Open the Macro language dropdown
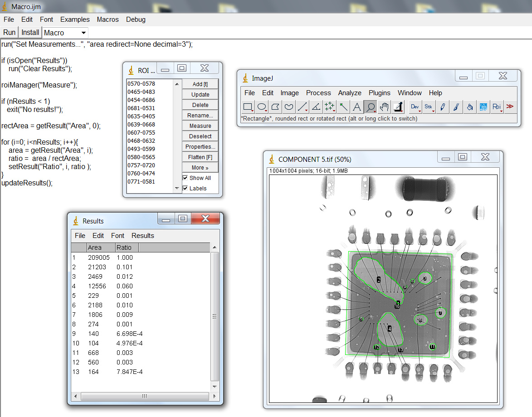Viewport: 532px width, 417px height. tap(65, 32)
